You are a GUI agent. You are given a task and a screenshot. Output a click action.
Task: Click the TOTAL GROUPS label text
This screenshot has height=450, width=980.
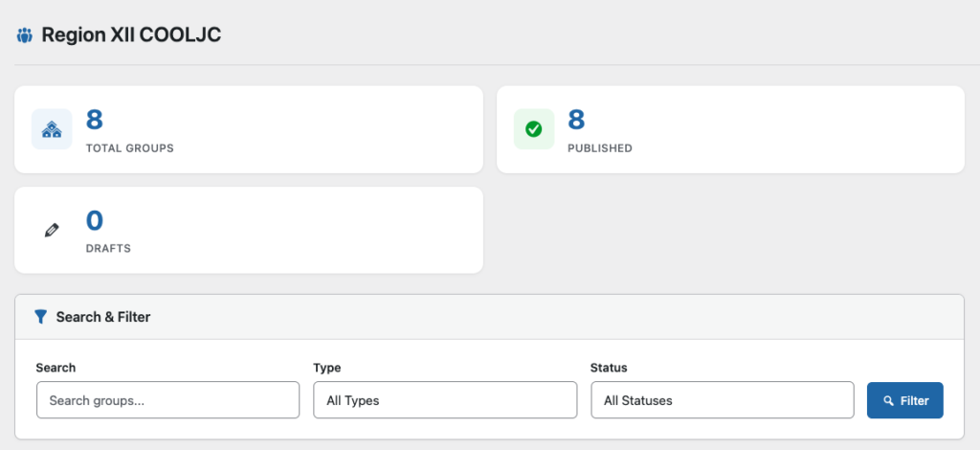pyautogui.click(x=129, y=148)
